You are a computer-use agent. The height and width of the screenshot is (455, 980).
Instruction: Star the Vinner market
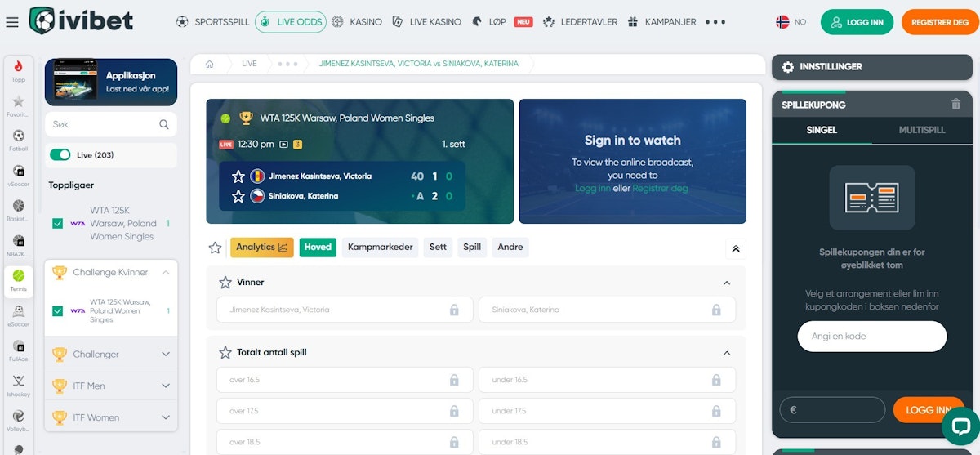[225, 282]
